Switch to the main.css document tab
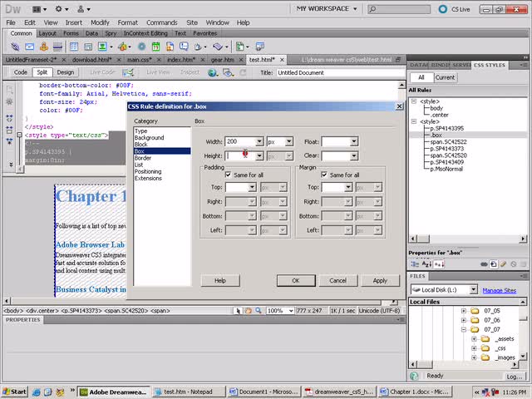 point(139,60)
